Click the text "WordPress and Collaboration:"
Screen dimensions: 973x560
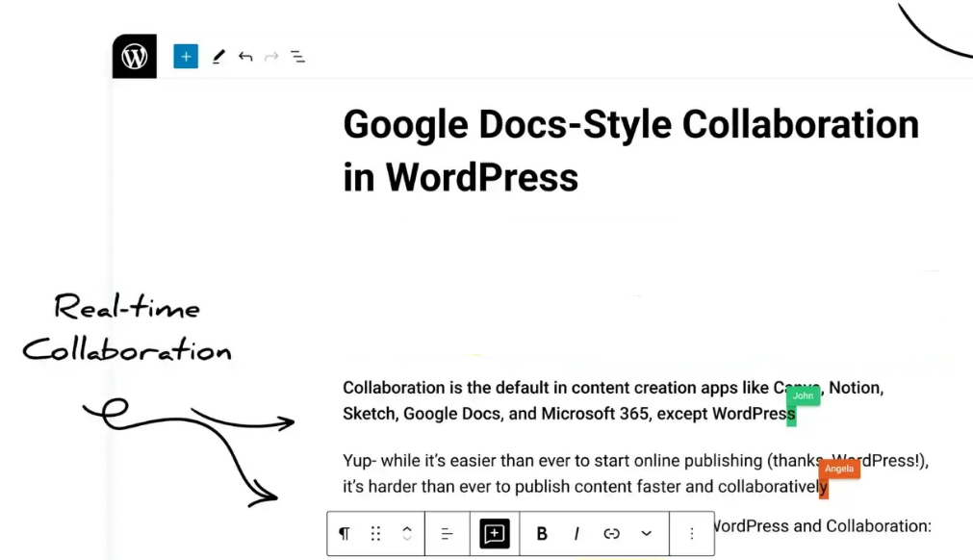coord(823,526)
